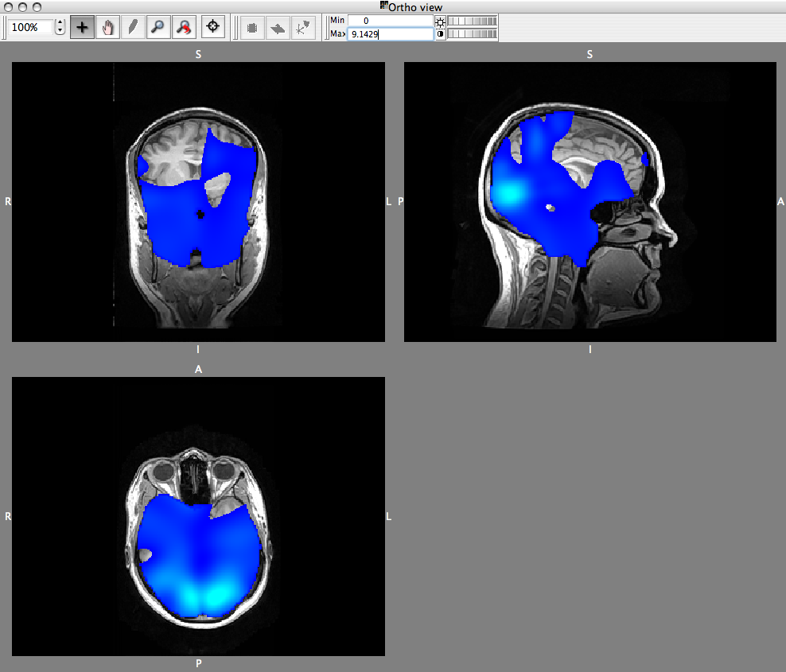Click the first greyed-out toolbar icon
This screenshot has width=786, height=672.
[252, 27]
